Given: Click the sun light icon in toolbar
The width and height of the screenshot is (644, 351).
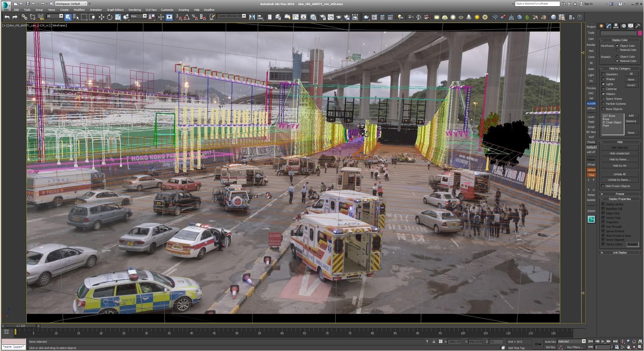Looking at the screenshot, I should tap(477, 17).
